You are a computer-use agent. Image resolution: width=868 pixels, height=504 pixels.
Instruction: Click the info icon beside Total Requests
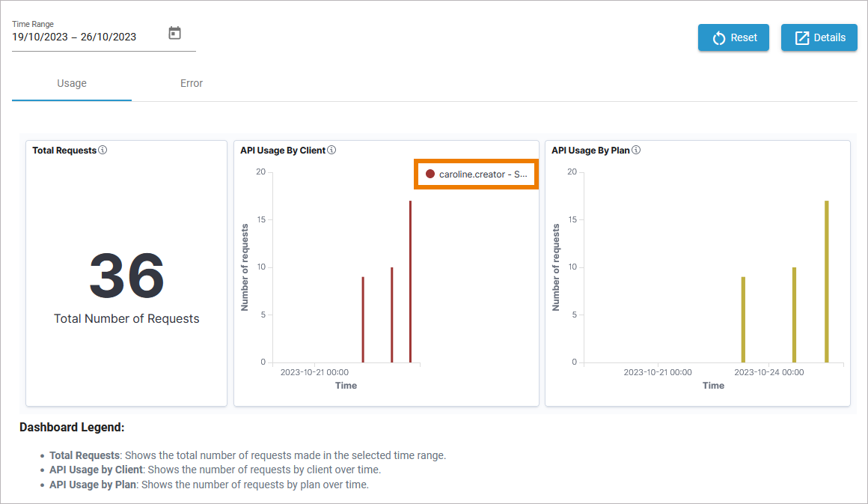point(103,150)
